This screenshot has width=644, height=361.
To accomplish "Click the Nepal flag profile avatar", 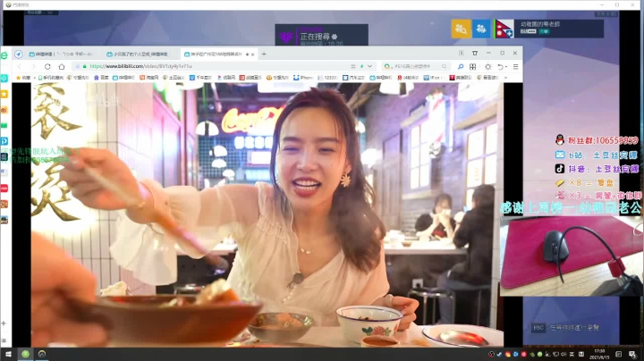I will [x=504, y=29].
